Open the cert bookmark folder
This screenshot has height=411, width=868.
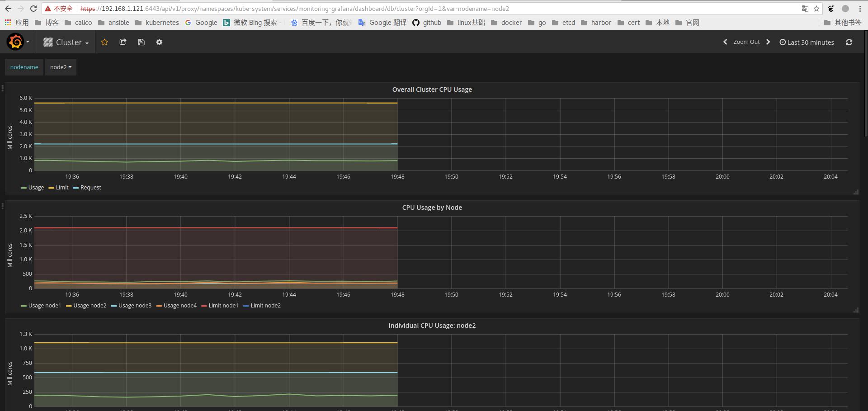tap(629, 23)
